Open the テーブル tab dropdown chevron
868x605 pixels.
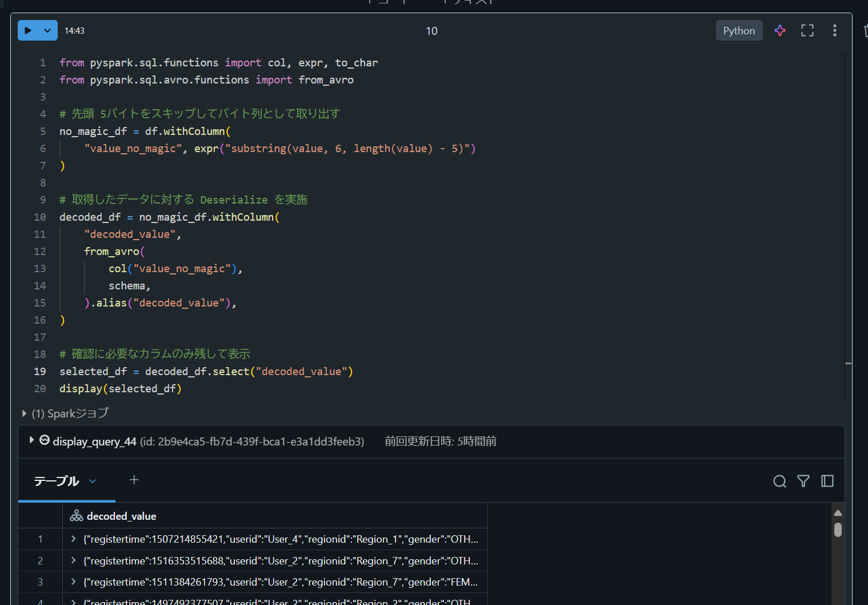(x=93, y=481)
